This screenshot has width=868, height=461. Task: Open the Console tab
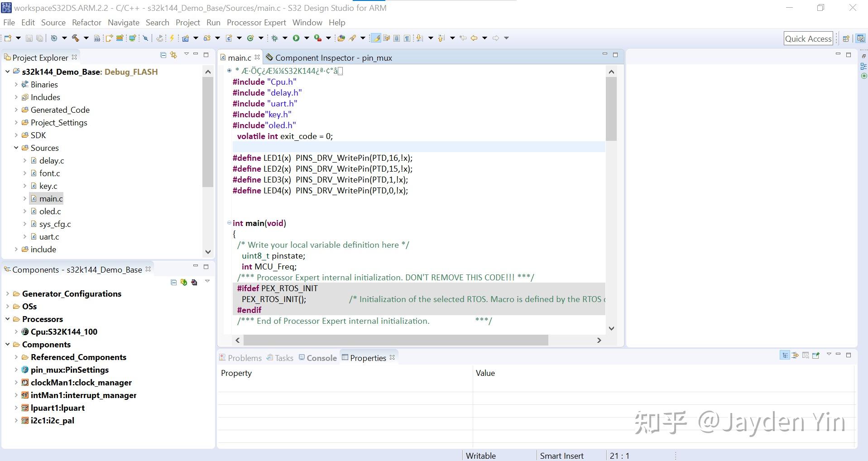[321, 358]
